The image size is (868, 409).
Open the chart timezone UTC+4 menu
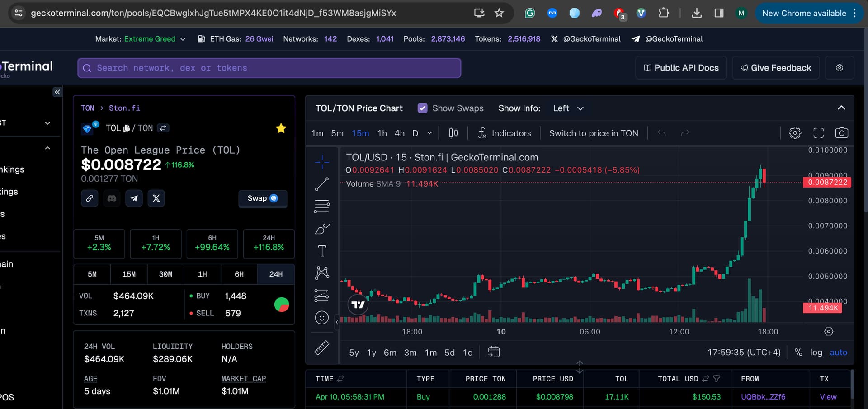744,353
